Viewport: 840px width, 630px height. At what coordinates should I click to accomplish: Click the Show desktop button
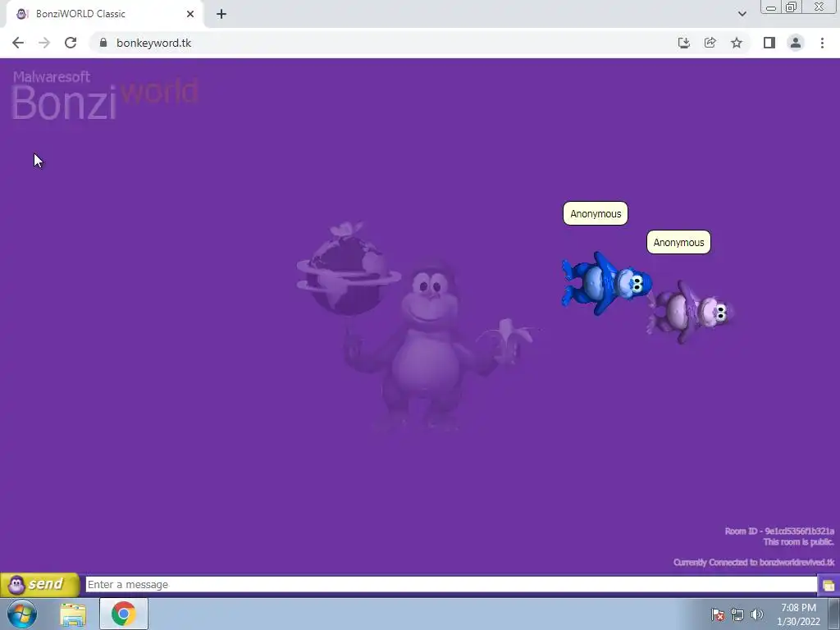(835, 614)
